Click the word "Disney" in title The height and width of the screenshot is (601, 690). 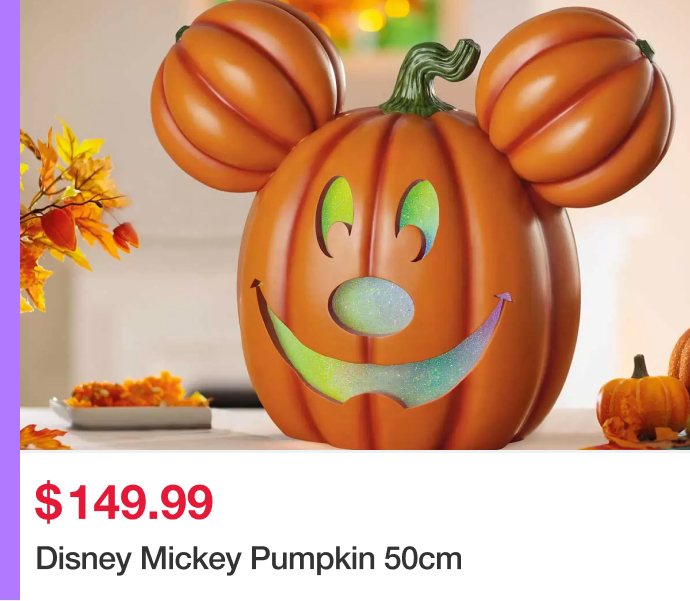(83, 559)
